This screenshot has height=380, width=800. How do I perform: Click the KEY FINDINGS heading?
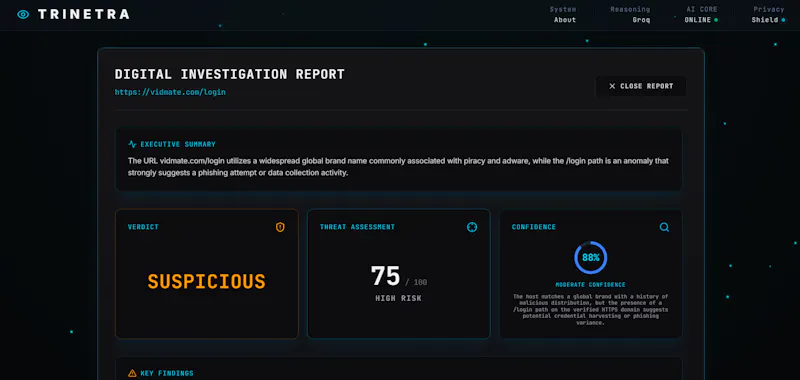coord(167,373)
